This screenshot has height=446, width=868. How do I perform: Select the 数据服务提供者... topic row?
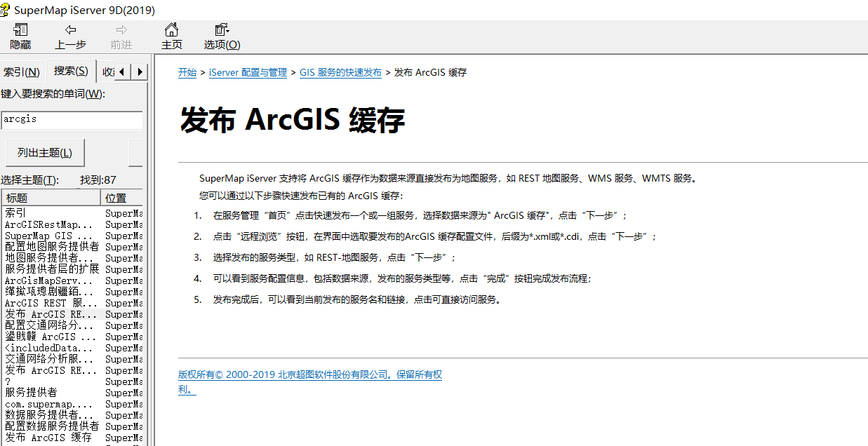73,415
